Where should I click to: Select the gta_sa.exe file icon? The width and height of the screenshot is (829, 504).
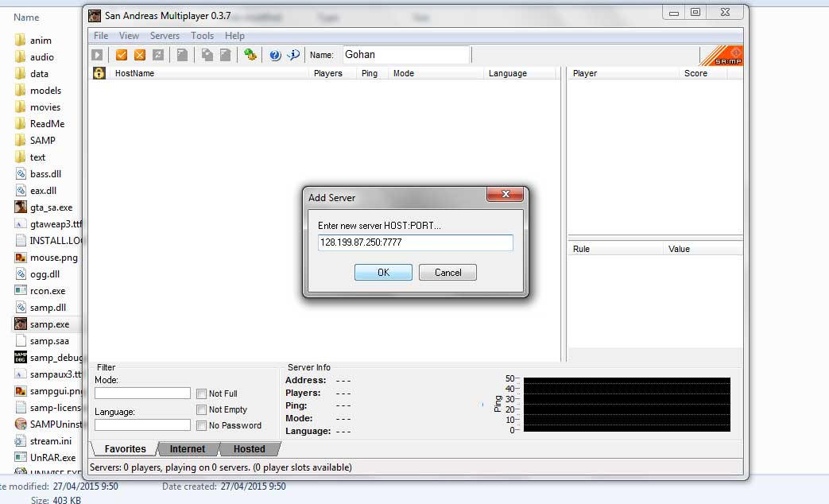point(21,207)
